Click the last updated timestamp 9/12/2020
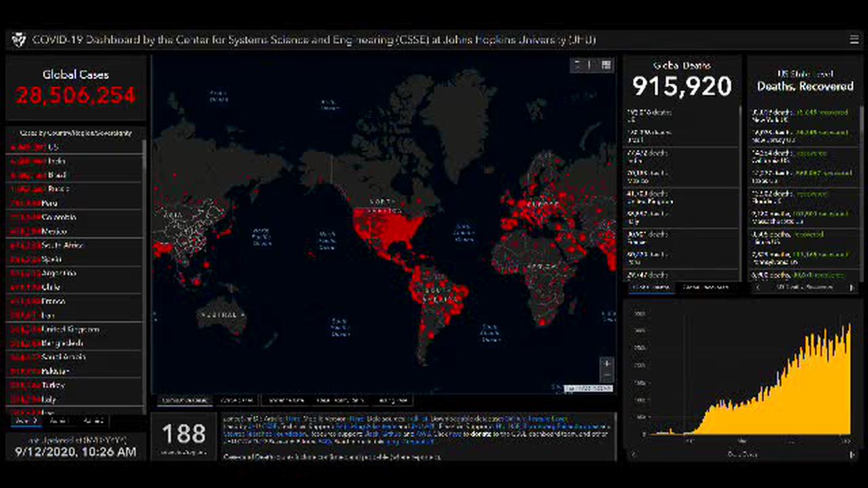 [x=76, y=452]
